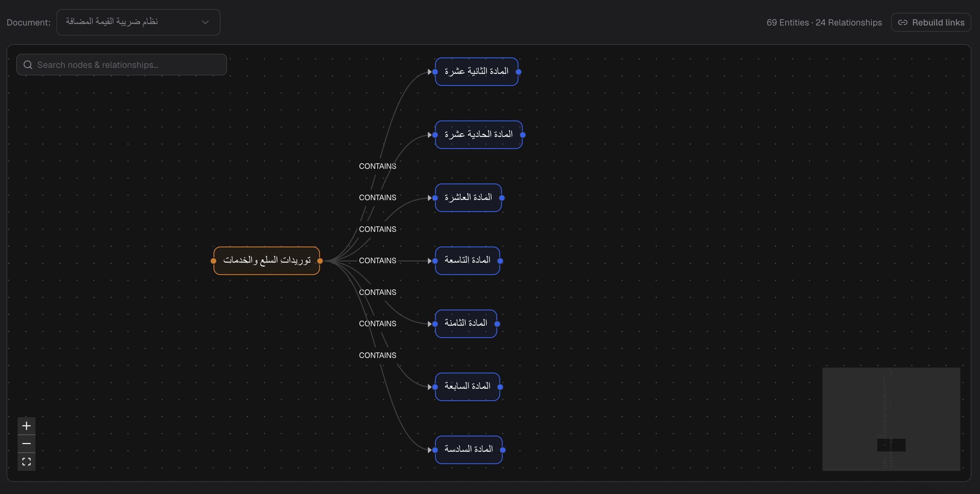Select the node المادة الثانية عشرة
Image resolution: width=980 pixels, height=494 pixels.
(476, 72)
